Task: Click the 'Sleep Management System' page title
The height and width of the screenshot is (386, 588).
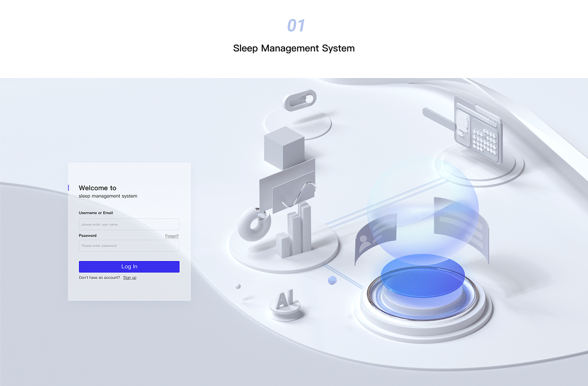Action: [x=294, y=48]
